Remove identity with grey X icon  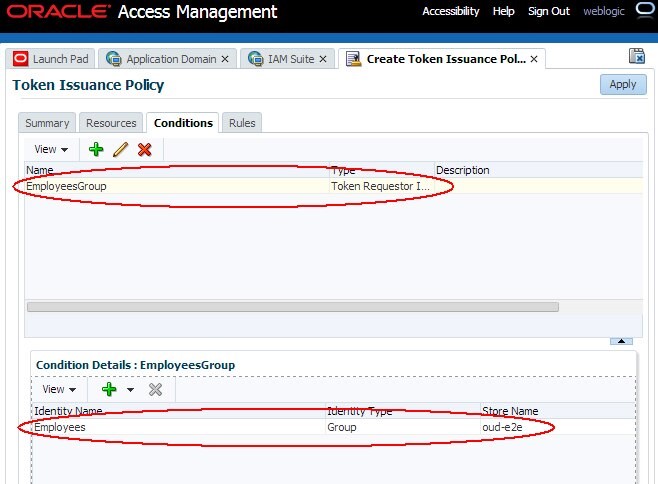[x=155, y=389]
